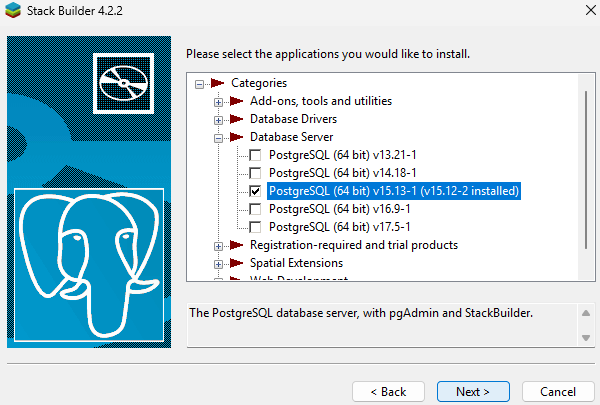Check PostgreSQL (64 bit) v17.5-1 checkbox

pyautogui.click(x=255, y=227)
